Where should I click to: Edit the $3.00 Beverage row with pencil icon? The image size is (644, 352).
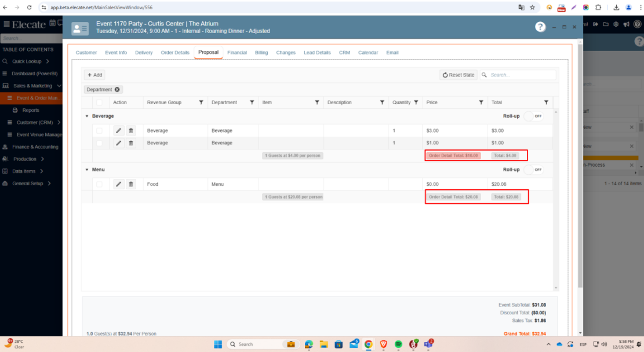[118, 130]
